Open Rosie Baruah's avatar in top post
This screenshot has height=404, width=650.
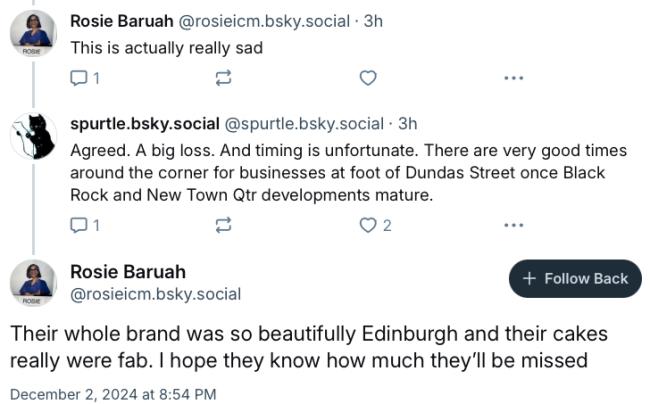[33, 33]
